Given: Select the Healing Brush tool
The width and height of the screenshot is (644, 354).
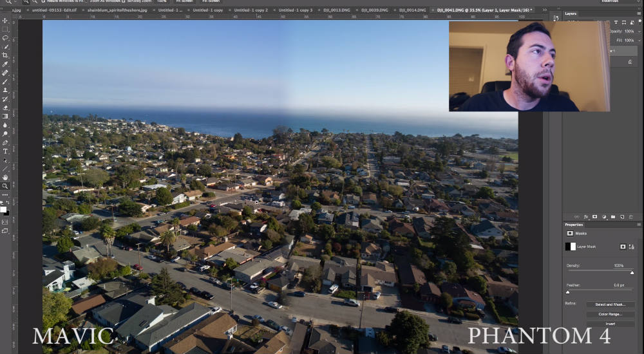Looking at the screenshot, I should 5,73.
